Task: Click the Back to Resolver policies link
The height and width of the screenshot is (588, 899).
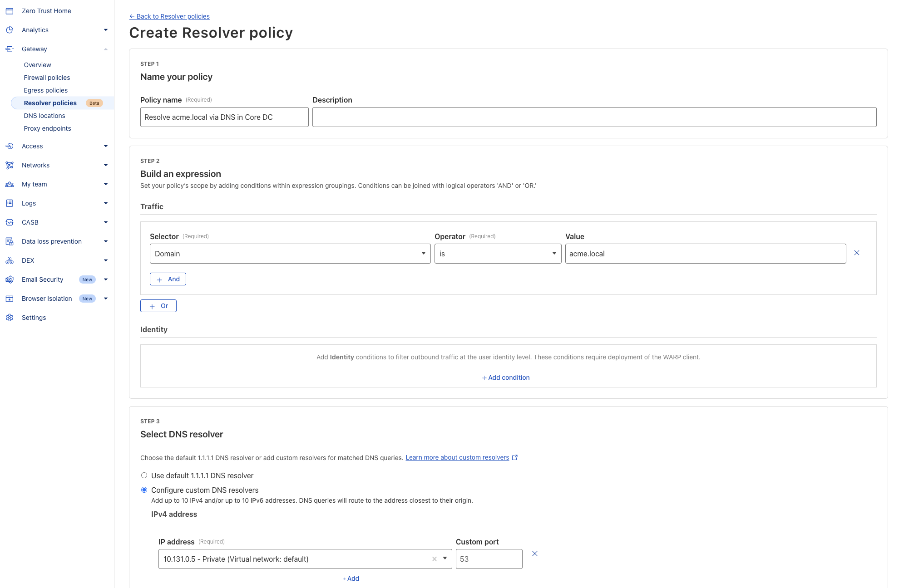Action: pyautogui.click(x=169, y=16)
